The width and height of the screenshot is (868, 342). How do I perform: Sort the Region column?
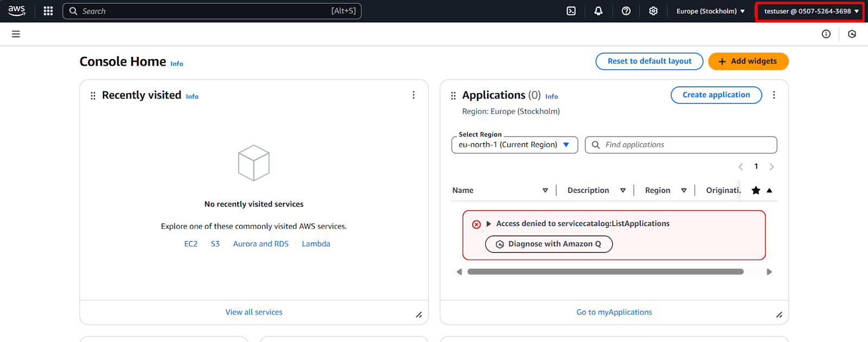click(x=684, y=190)
